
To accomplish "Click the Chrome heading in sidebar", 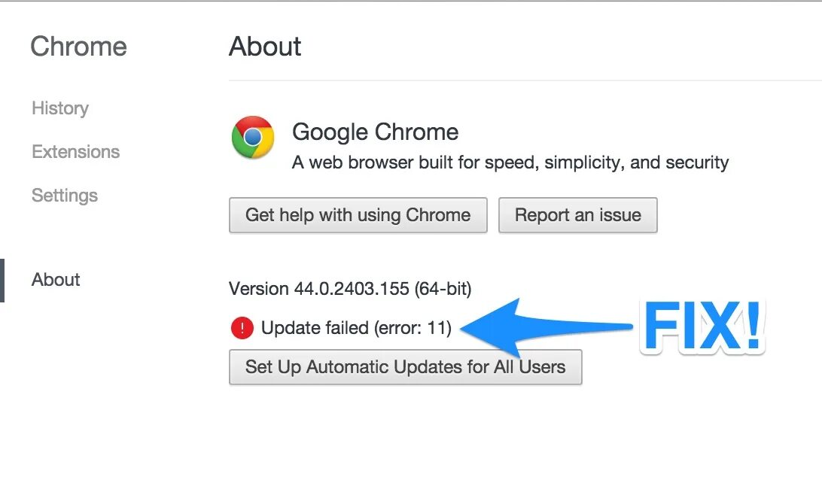I will [x=78, y=47].
